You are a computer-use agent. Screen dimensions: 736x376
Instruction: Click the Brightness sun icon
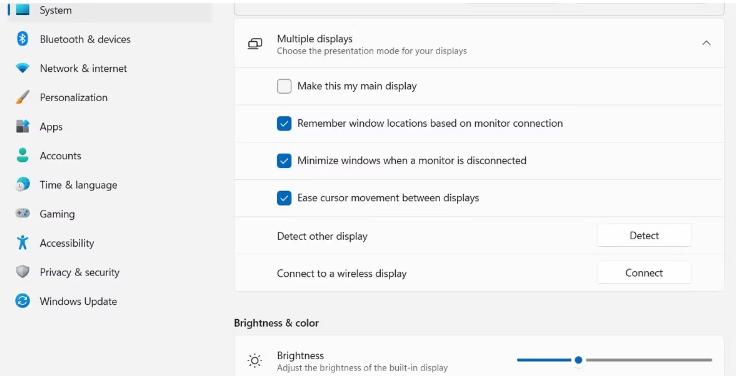(x=255, y=361)
